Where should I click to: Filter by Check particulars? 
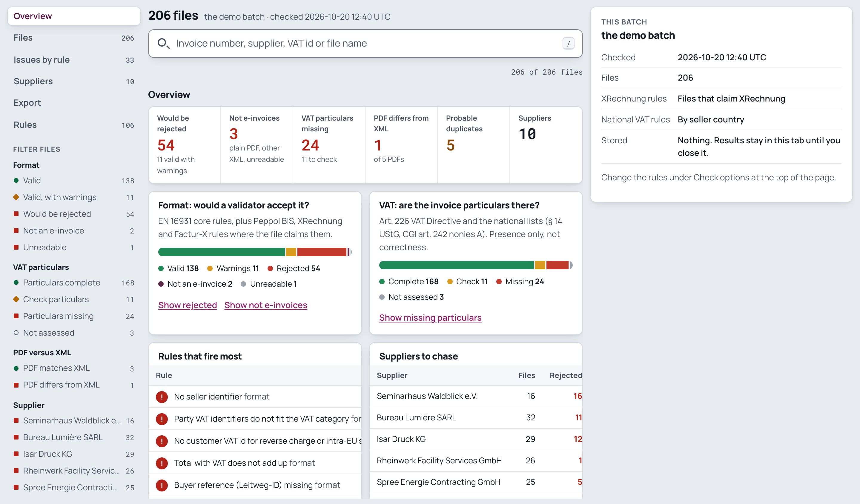click(74, 299)
